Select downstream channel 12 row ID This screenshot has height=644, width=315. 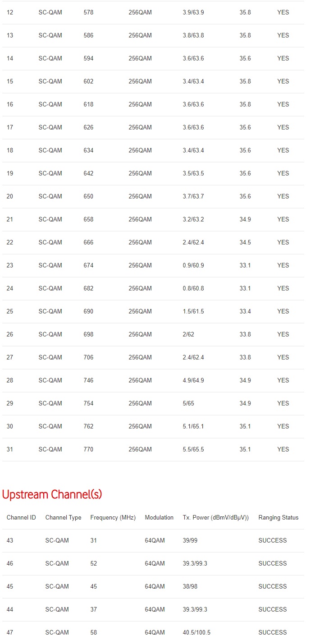[x=10, y=12]
